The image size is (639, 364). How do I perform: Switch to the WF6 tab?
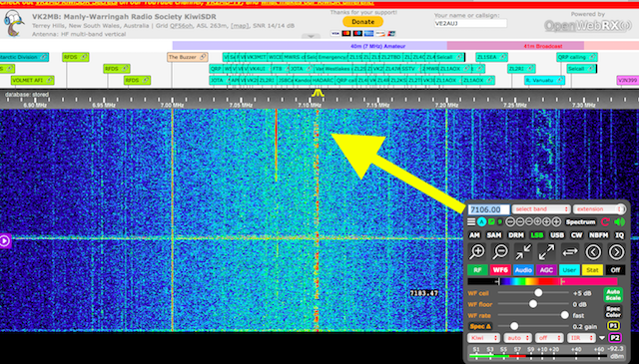[x=500, y=270]
